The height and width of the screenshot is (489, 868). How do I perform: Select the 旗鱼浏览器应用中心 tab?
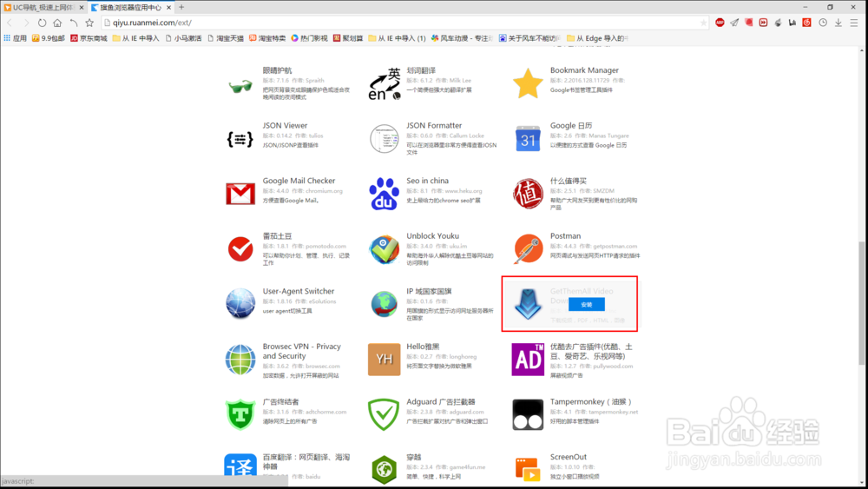[x=131, y=7]
